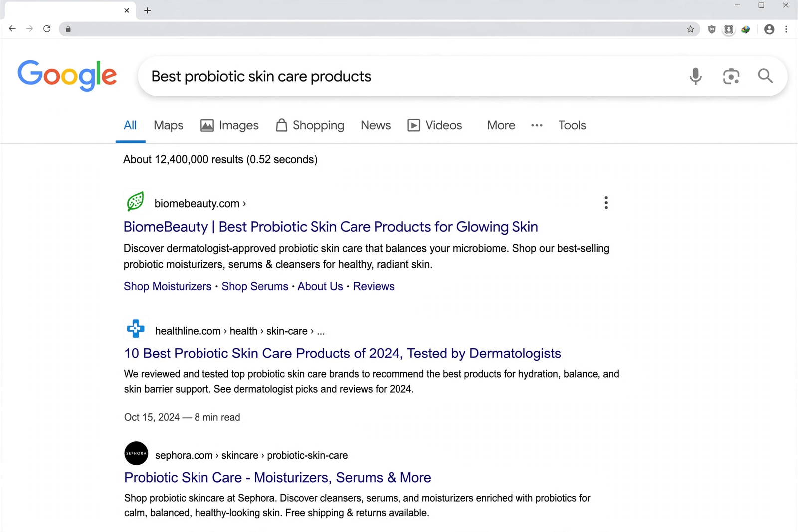This screenshot has height=532, width=798.
Task: Switch to the Videos tab
Action: click(x=435, y=125)
